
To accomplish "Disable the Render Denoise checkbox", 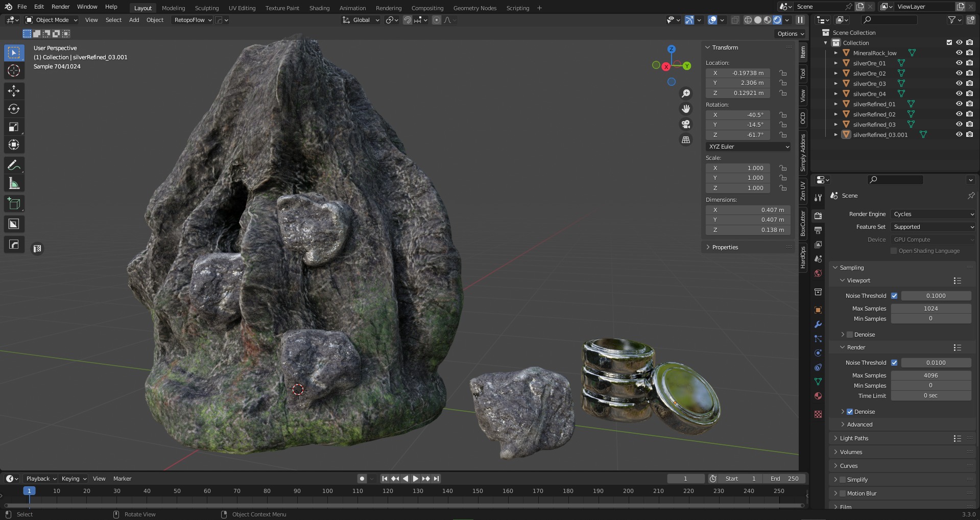I will (x=850, y=412).
